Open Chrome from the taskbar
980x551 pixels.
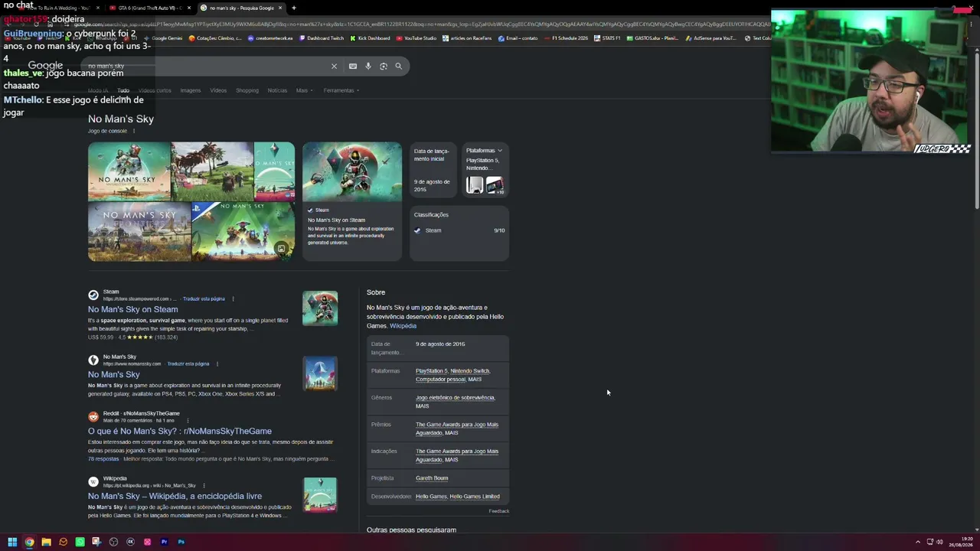29,542
